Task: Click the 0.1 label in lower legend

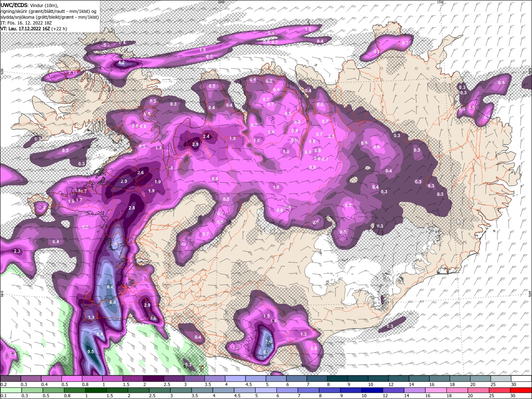Action: (3, 396)
